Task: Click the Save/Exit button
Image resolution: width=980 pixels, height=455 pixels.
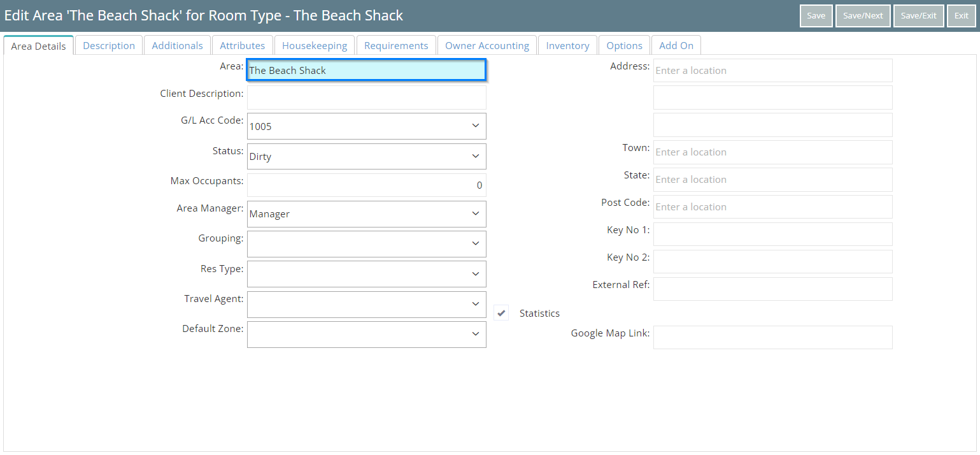Action: coord(918,16)
